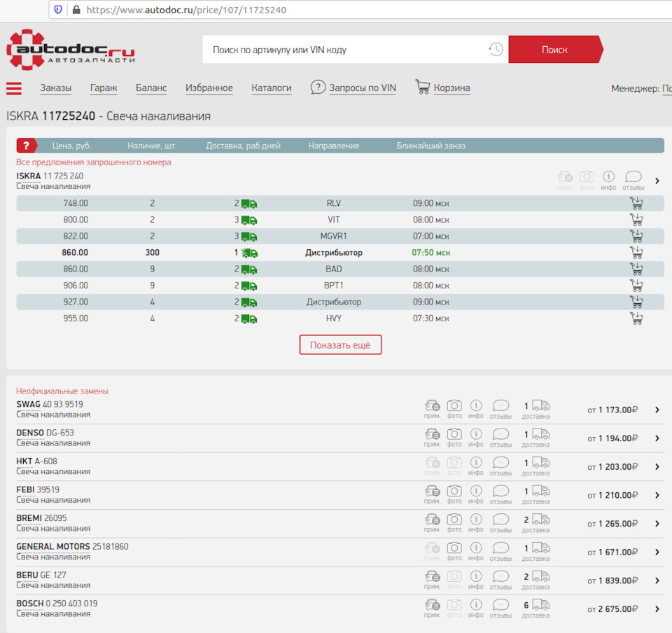The width and height of the screenshot is (672, 633).
Task: Click the Направление column header
Action: coord(334,146)
